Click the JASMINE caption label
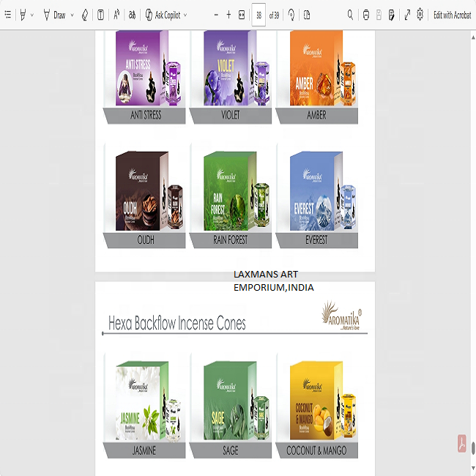Screen dimensions: 476x476 [x=144, y=450]
